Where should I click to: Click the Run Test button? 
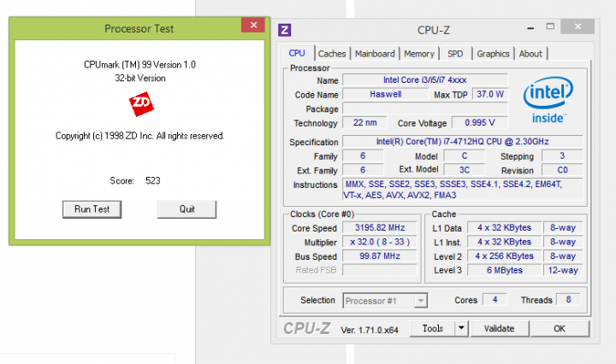pyautogui.click(x=92, y=209)
